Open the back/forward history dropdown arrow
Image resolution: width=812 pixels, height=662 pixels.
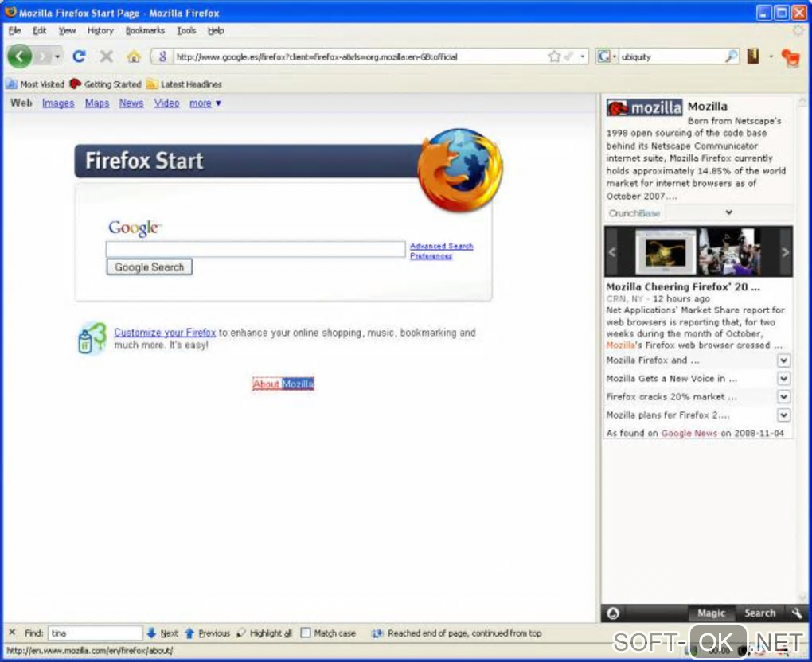click(57, 56)
